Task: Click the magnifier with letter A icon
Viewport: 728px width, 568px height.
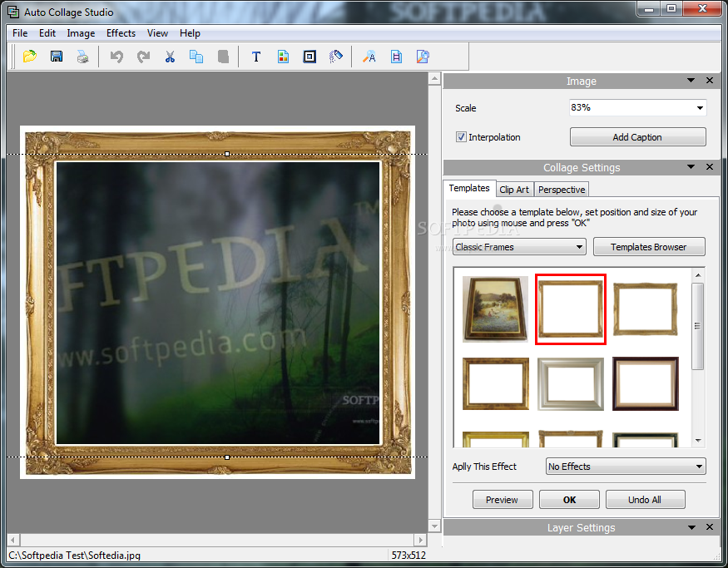Action: (x=369, y=57)
